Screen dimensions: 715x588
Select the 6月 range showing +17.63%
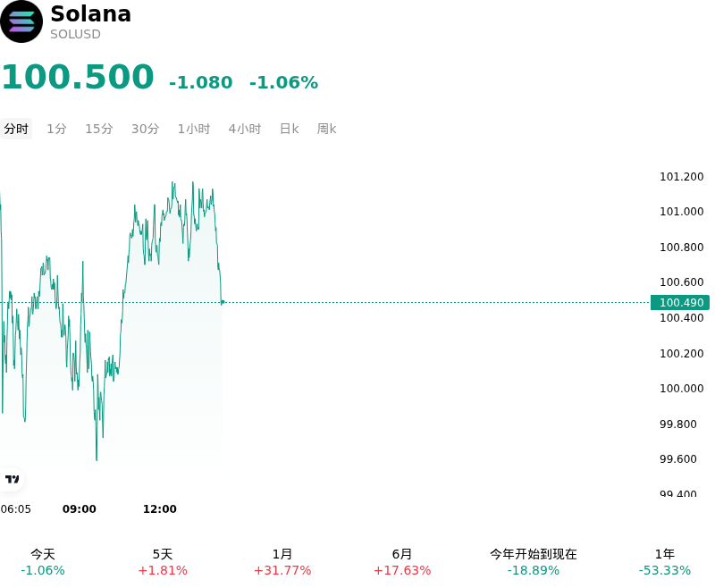tap(402, 562)
